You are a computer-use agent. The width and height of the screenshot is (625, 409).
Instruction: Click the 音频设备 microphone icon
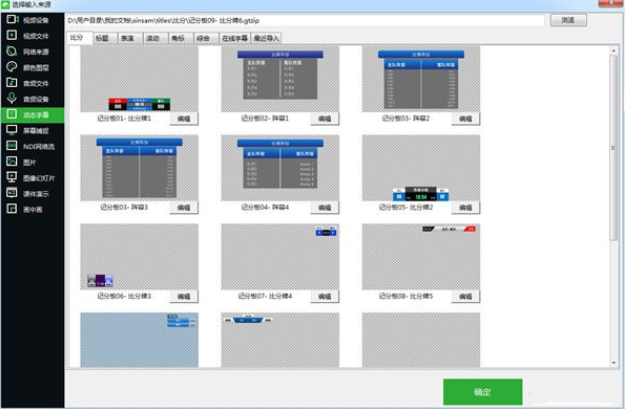click(11, 99)
